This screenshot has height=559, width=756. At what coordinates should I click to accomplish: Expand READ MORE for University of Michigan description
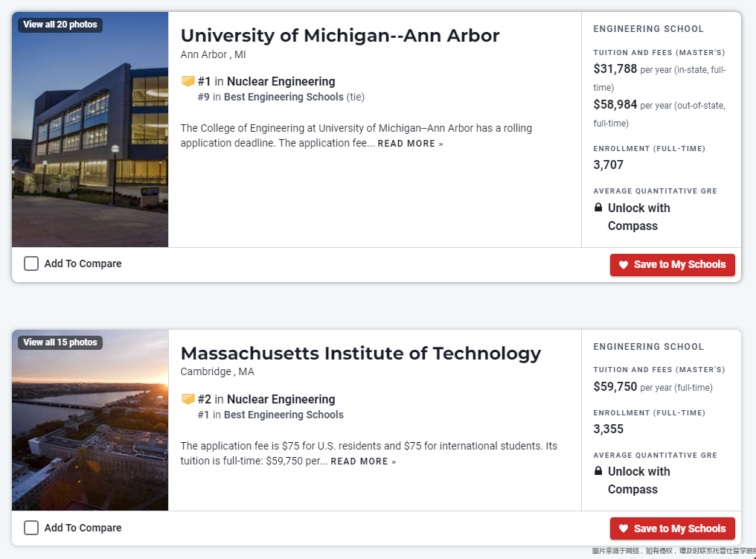click(410, 144)
